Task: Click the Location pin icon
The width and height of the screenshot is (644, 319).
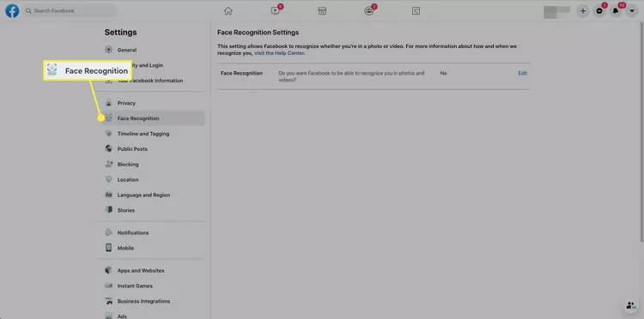Action: point(108,179)
